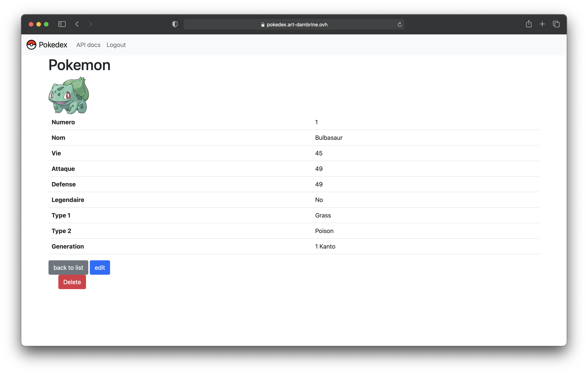This screenshot has height=374, width=588.
Task: Click the Pokemon page heading
Action: point(79,65)
